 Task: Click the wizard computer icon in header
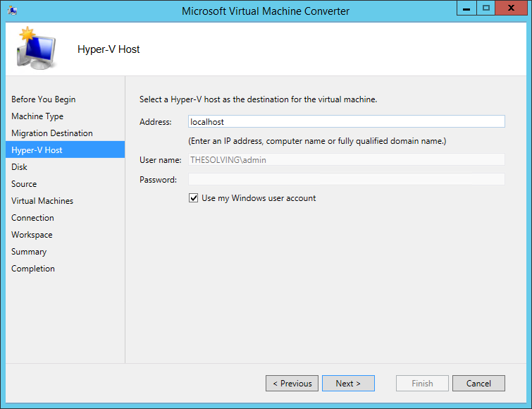coord(37,48)
